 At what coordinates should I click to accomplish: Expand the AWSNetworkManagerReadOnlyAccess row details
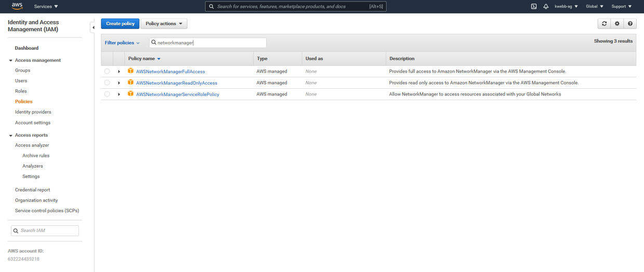(x=119, y=83)
